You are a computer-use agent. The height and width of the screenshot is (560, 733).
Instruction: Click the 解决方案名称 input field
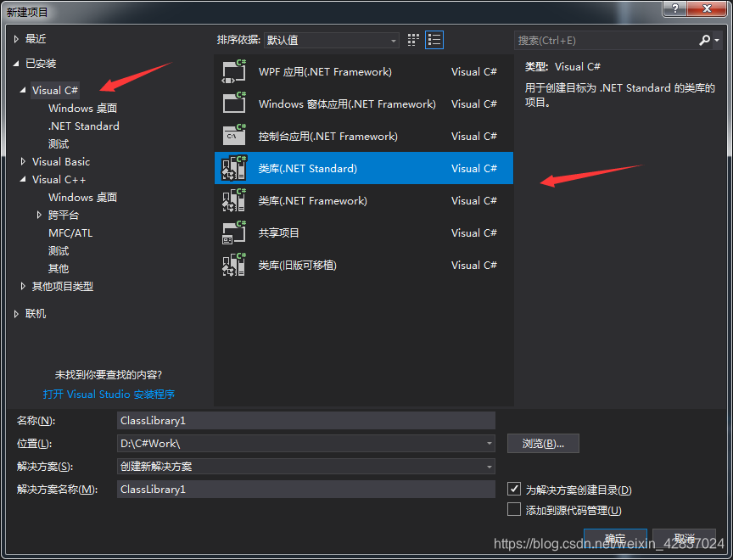point(305,489)
